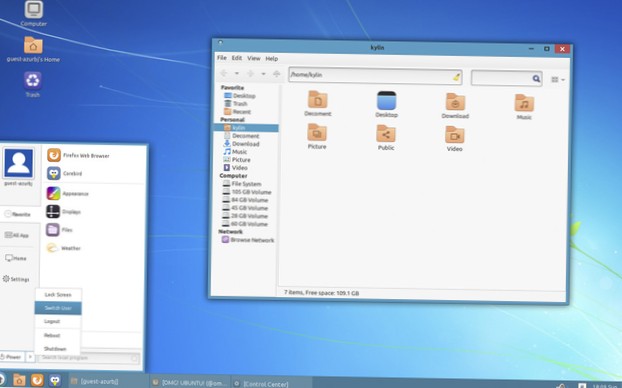Click the Search local program field
The height and width of the screenshot is (388, 622).
click(89, 358)
